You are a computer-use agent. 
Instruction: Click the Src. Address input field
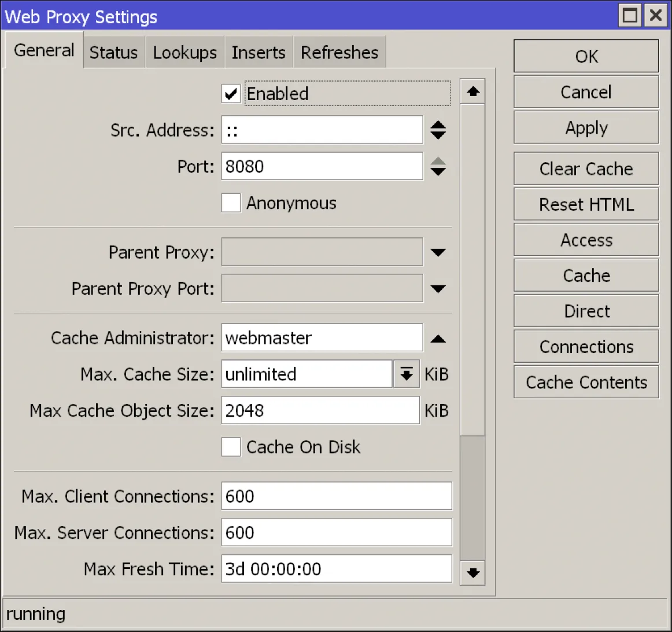tap(322, 130)
